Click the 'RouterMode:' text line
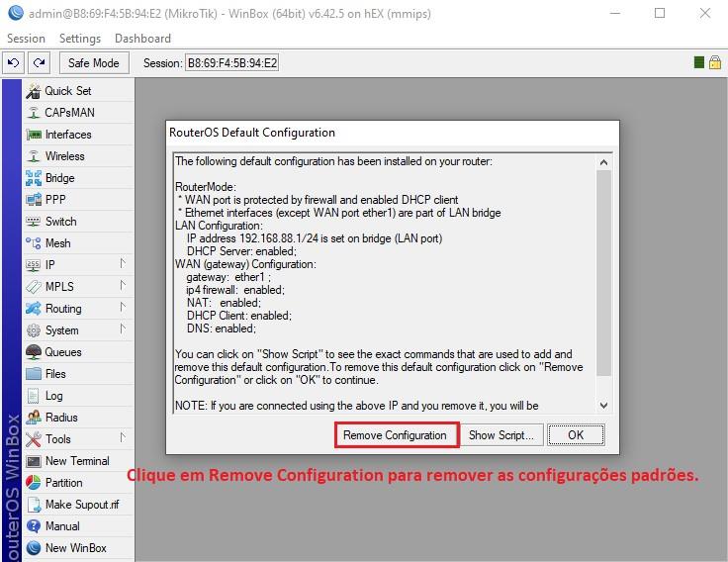 206,187
